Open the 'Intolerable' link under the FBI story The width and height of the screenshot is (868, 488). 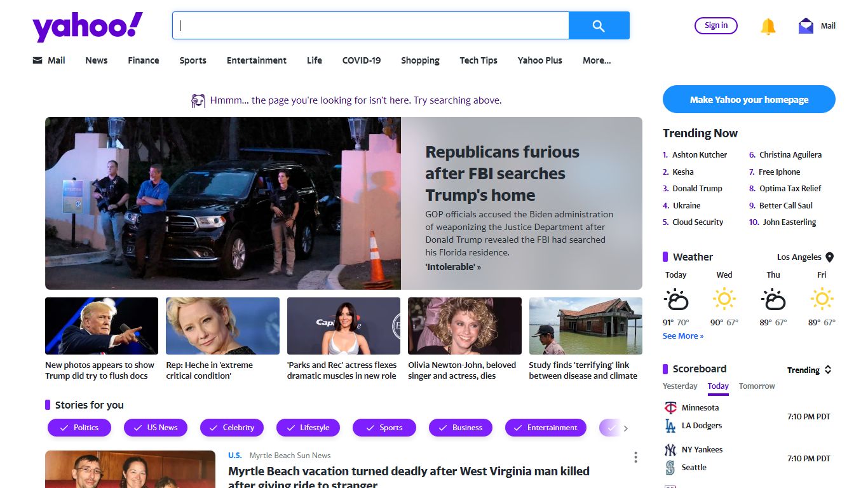[x=453, y=267]
